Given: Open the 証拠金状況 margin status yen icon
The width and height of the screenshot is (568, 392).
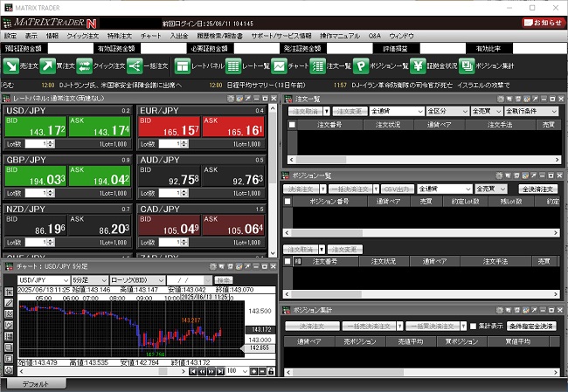Looking at the screenshot, I should (418, 66).
